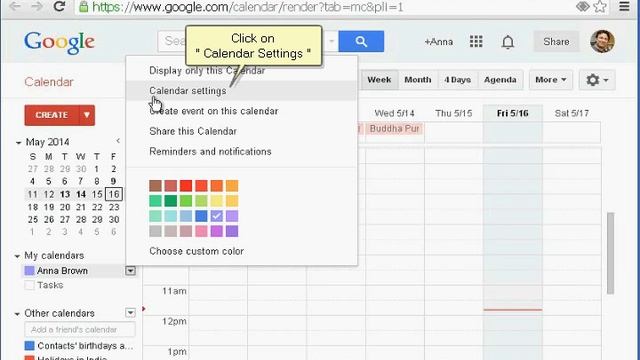The height and width of the screenshot is (360, 640).
Task: Click the Wed 5/14 day header
Action: point(395,113)
